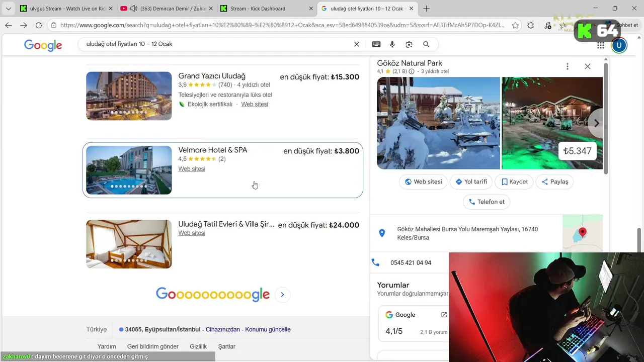The height and width of the screenshot is (362, 644).
Task: Save the place with Kaydet button
Action: [x=514, y=182]
